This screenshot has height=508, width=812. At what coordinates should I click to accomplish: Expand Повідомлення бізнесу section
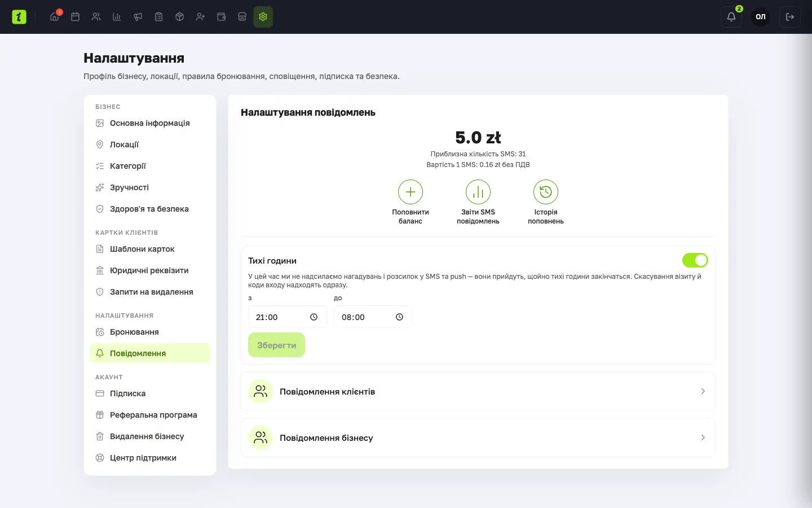(x=478, y=437)
